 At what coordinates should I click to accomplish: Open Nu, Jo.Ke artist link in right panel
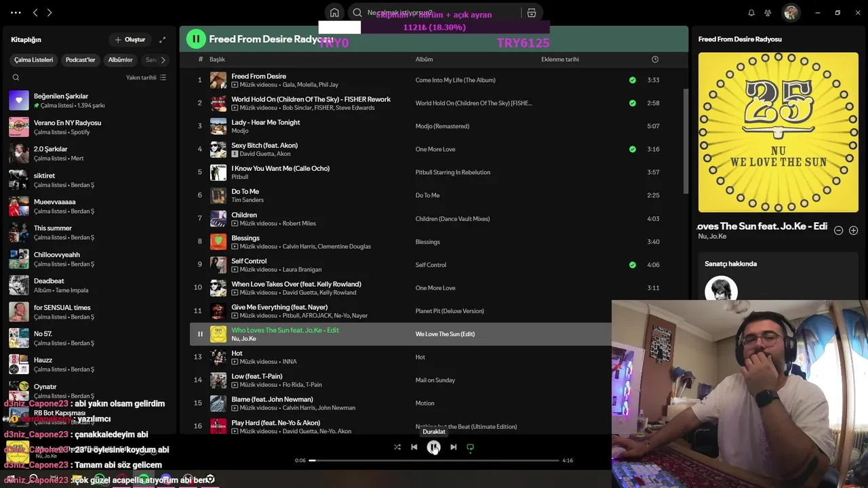click(x=712, y=237)
